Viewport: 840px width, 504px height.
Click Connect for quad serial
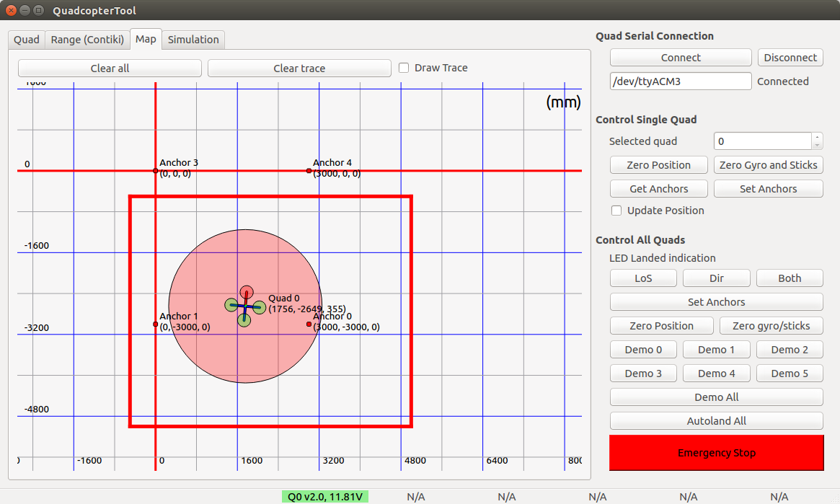coord(681,57)
